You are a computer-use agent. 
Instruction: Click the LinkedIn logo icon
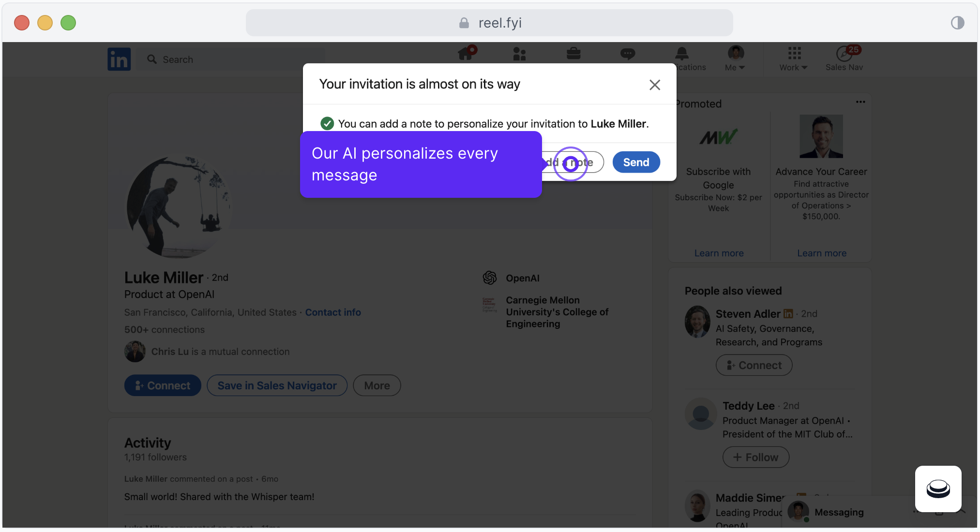click(119, 59)
